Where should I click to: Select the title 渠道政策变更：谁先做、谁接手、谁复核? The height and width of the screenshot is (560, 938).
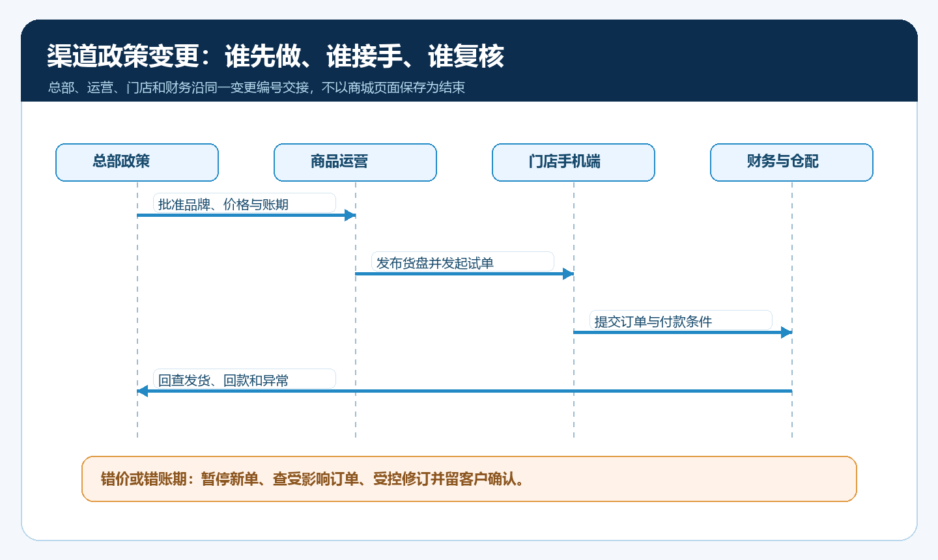276,57
